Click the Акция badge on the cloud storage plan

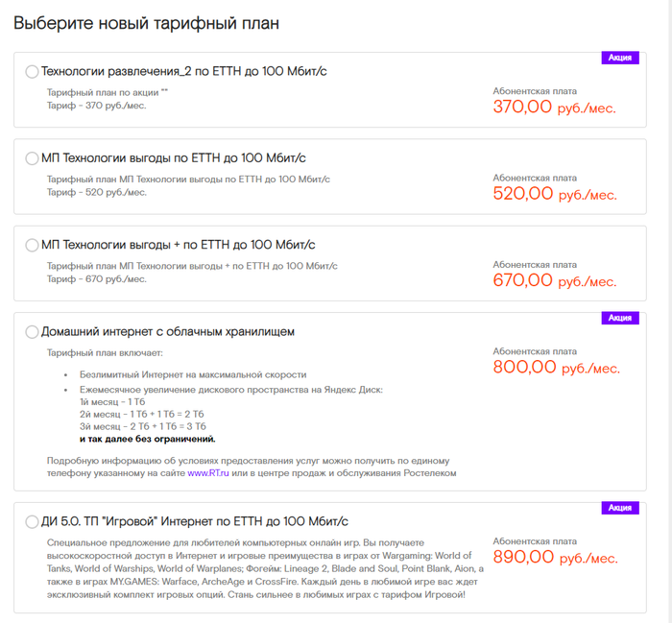620,318
